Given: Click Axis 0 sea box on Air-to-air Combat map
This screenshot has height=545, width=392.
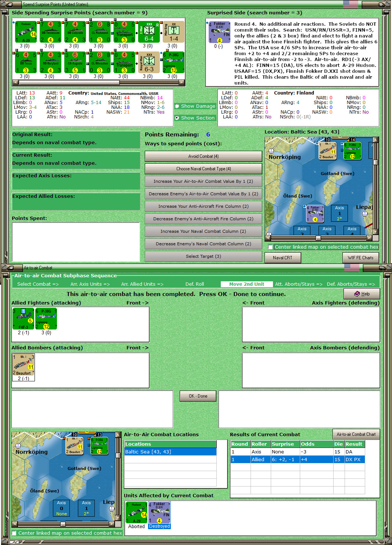Looking at the screenshot, I should (61, 508).
